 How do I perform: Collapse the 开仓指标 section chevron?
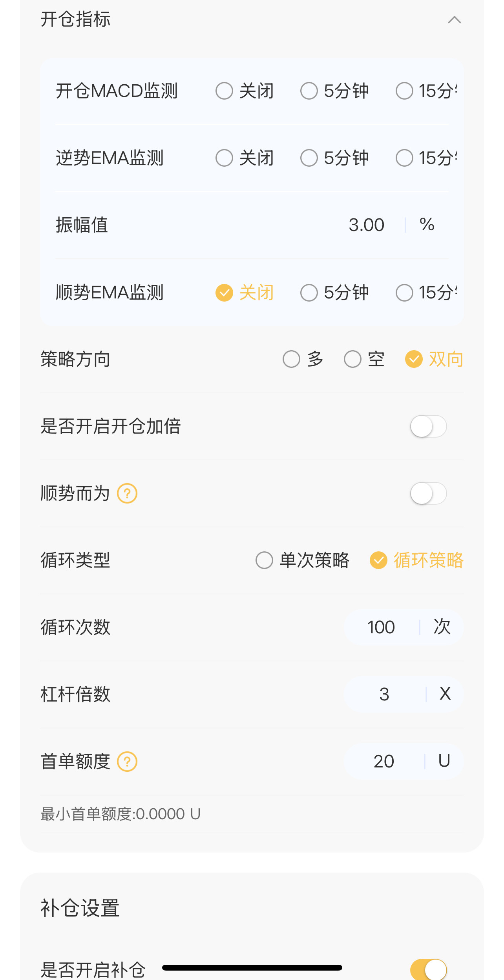point(454,20)
